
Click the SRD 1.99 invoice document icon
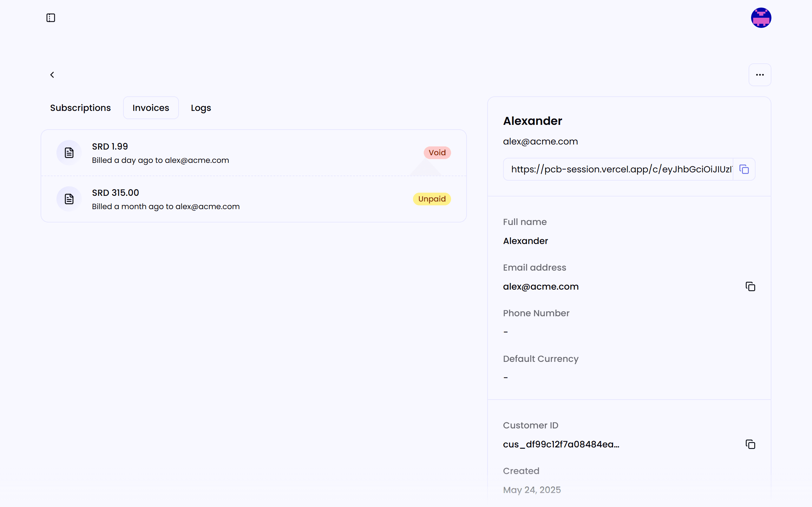tap(69, 153)
